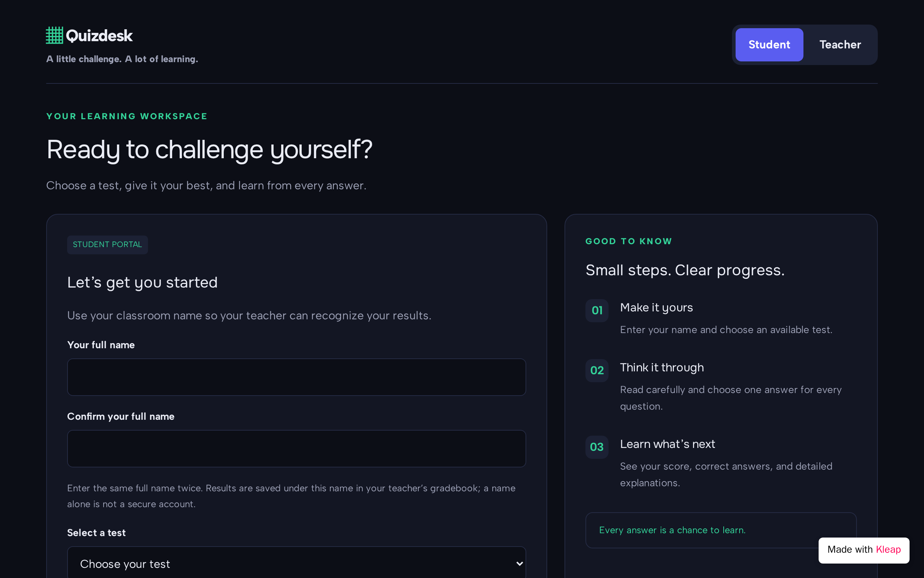Switch to the Student tab
The image size is (924, 578).
[x=769, y=45]
